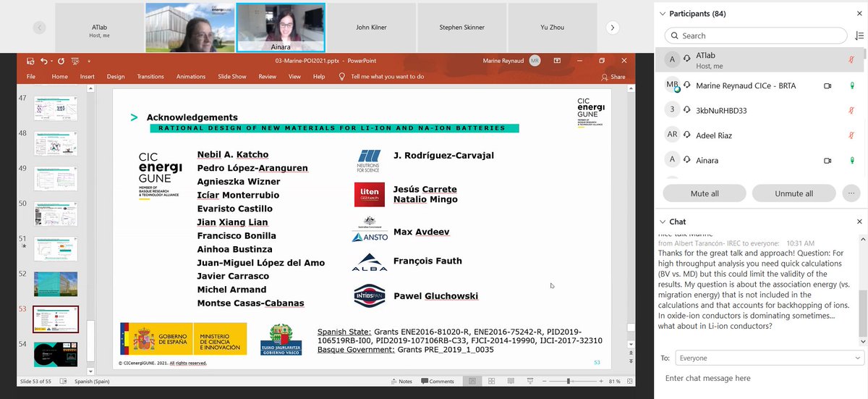This screenshot has height=399, width=868.
Task: Click the chat panel scrollbar
Action: click(861, 313)
